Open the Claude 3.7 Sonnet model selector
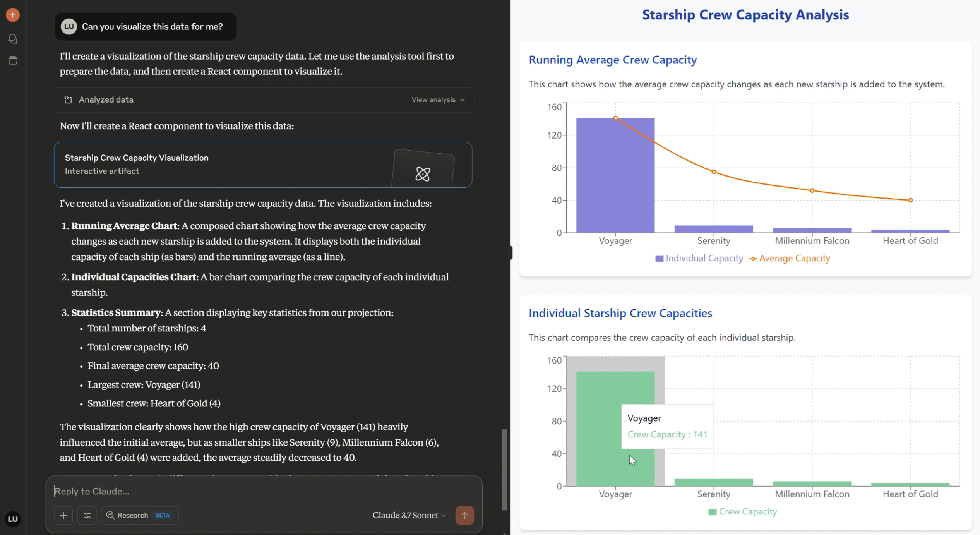 [x=409, y=515]
